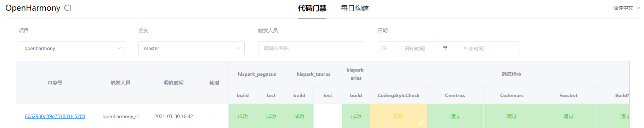Click the Cmetrics column header
Viewport: 644px width, 128px height.
point(455,95)
